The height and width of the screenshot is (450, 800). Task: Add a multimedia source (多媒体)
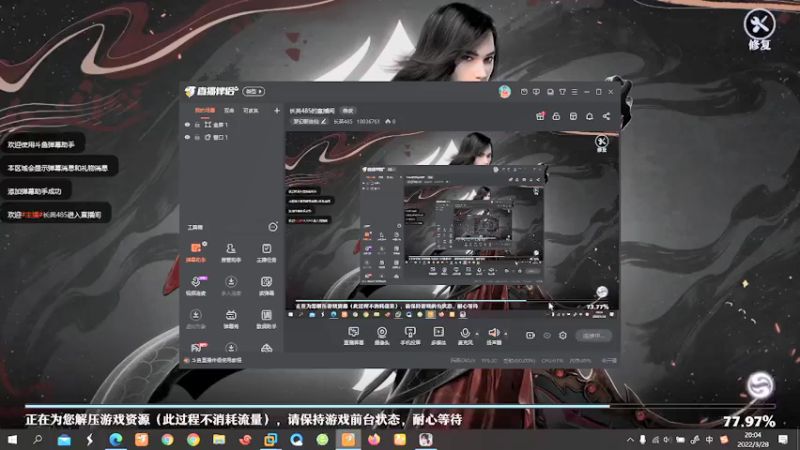point(438,336)
